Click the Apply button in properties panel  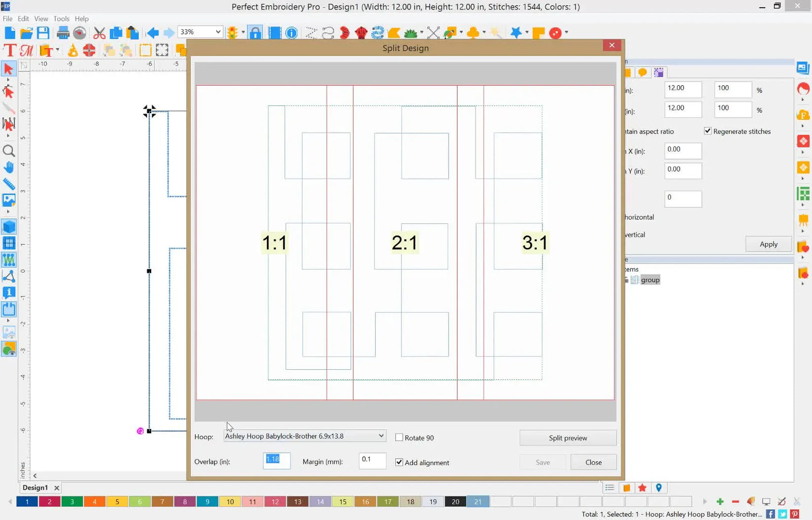768,244
